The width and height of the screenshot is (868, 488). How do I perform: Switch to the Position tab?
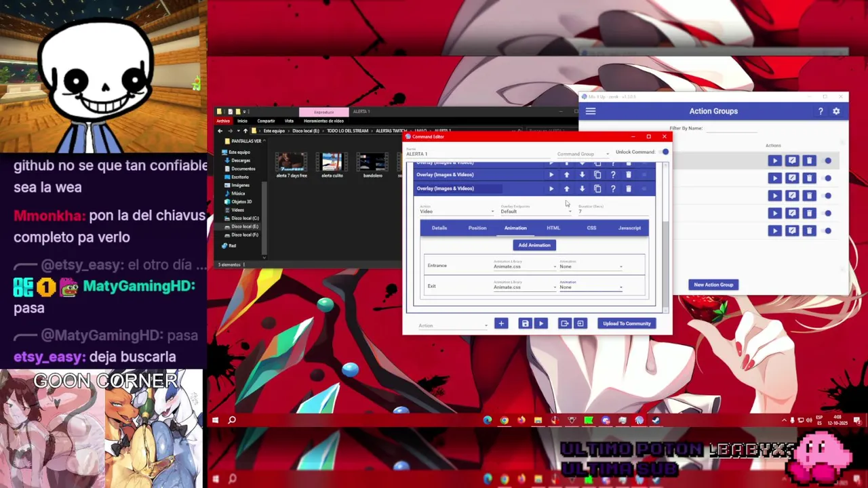[x=477, y=228]
